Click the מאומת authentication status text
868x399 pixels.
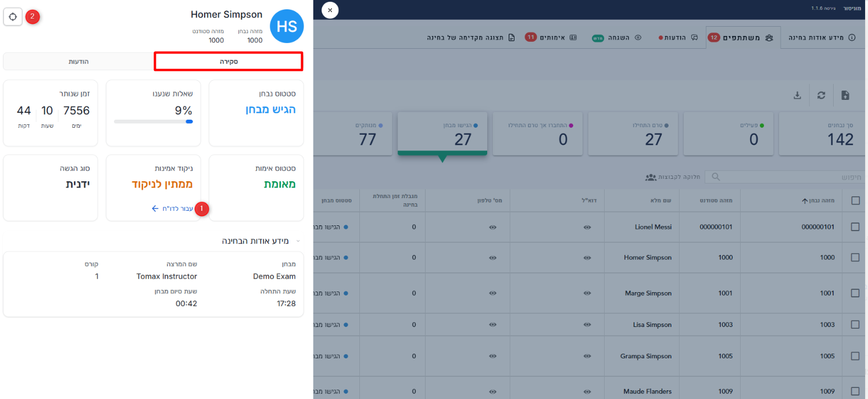pyautogui.click(x=280, y=184)
